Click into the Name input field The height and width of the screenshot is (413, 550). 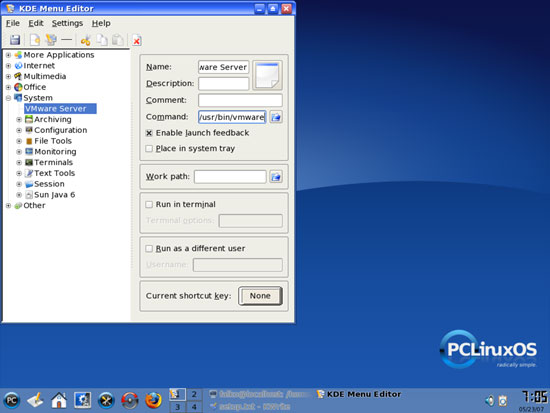click(223, 67)
